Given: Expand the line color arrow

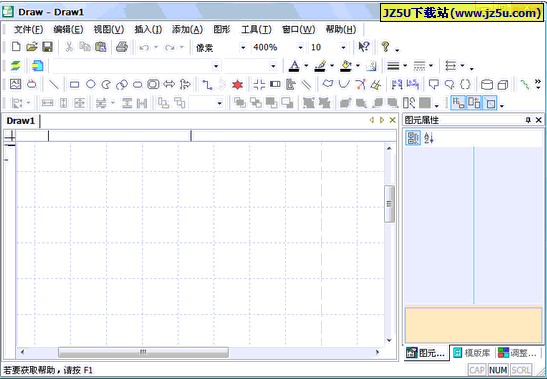Looking at the screenshot, I should click(332, 66).
